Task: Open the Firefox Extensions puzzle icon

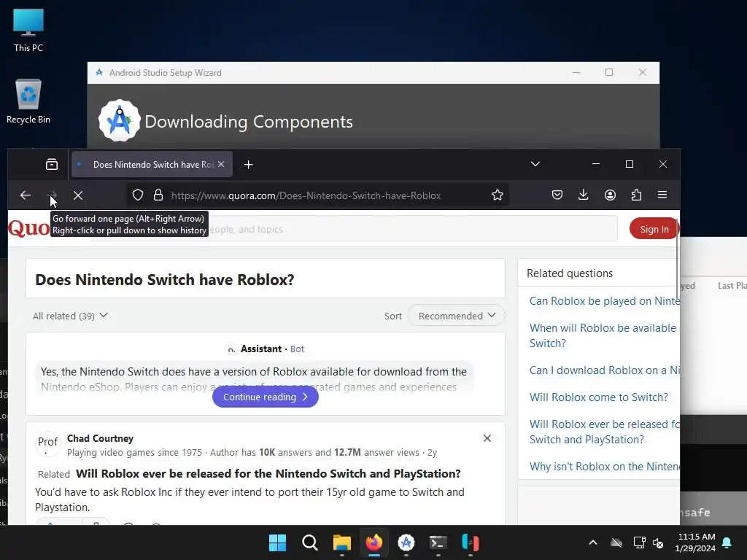Action: pyautogui.click(x=636, y=195)
